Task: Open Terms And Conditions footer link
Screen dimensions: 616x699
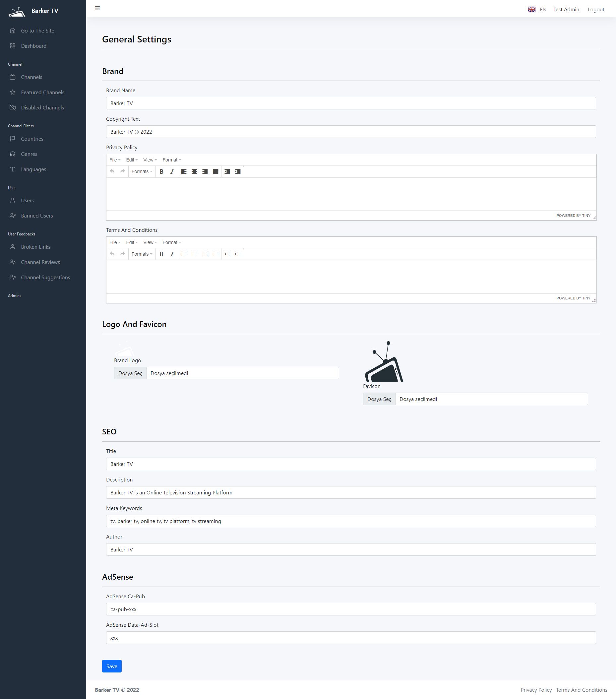Action: (x=582, y=690)
